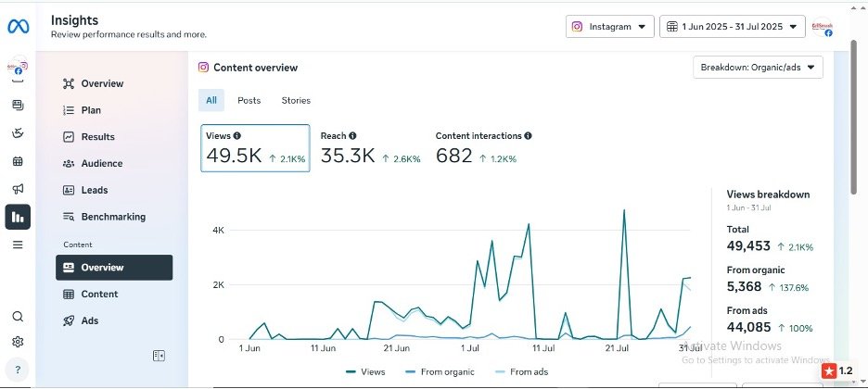868x389 pixels.
Task: Click the Meta logo icon
Action: [x=18, y=26]
